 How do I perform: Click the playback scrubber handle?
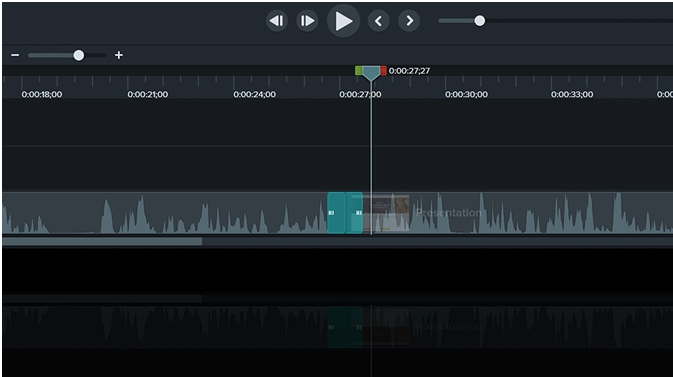[x=479, y=21]
